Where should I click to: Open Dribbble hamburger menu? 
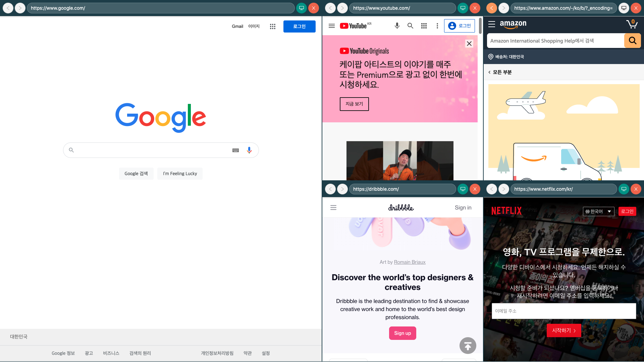tap(333, 208)
